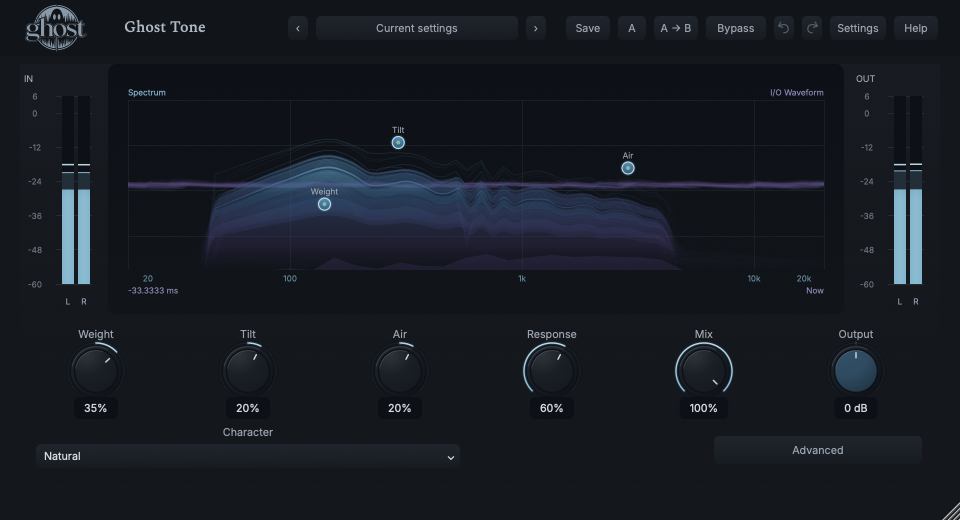The width and height of the screenshot is (960, 520).
Task: Click the Output knob
Action: [855, 371]
